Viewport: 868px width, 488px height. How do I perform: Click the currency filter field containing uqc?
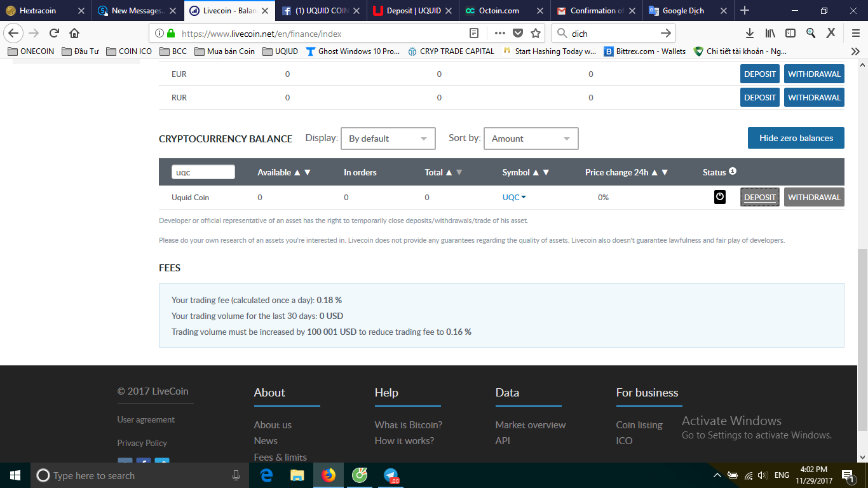click(x=203, y=172)
